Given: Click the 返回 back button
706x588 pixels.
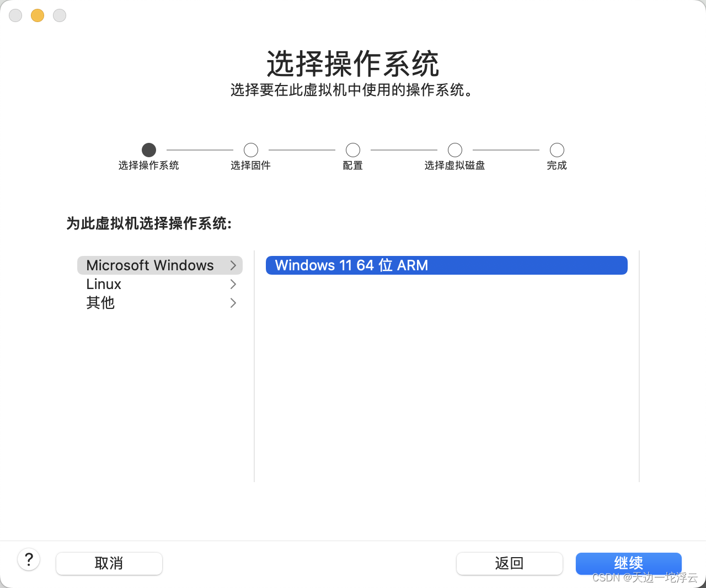Looking at the screenshot, I should pos(510,563).
